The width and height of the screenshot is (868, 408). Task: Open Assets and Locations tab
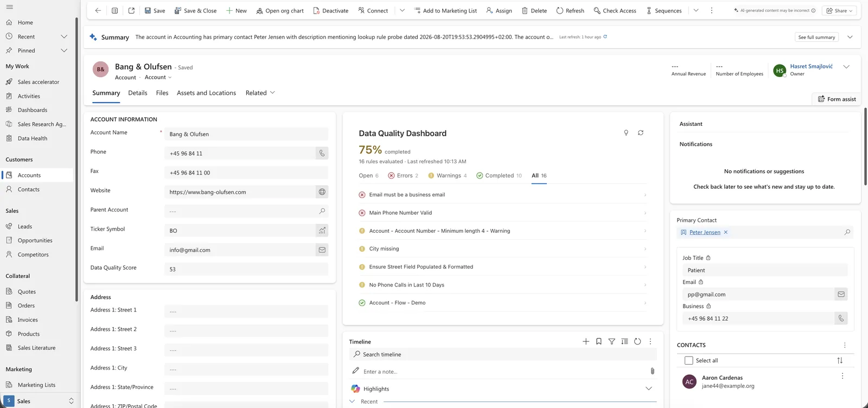206,93
